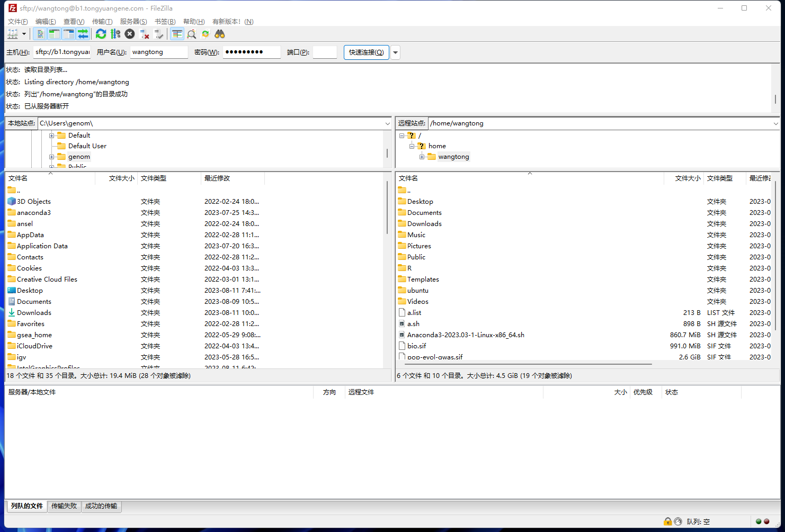Open the Site Manager icon

click(13, 34)
